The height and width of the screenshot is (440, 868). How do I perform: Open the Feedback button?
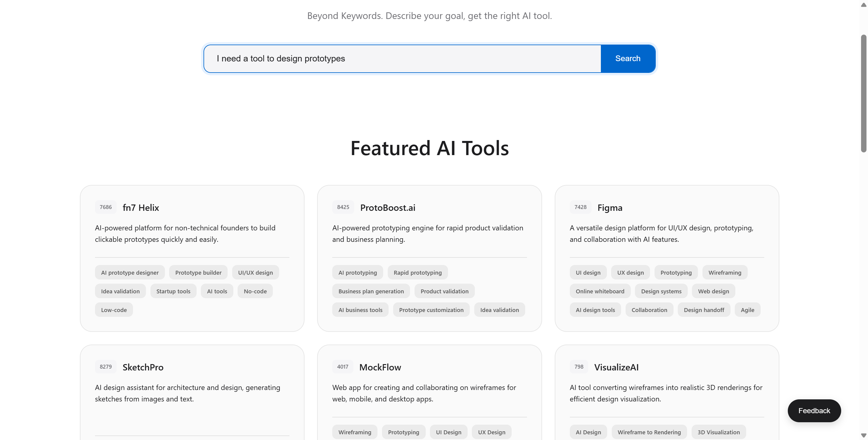(814, 410)
